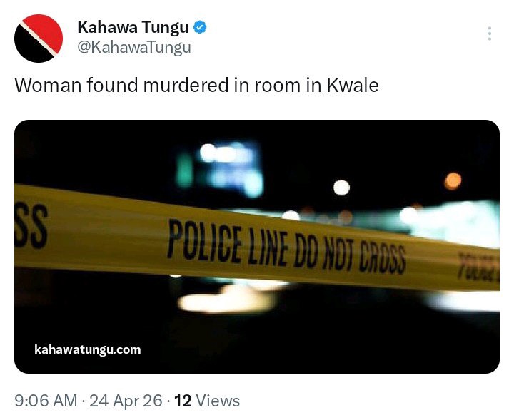View the 12 Views count

[207, 401]
